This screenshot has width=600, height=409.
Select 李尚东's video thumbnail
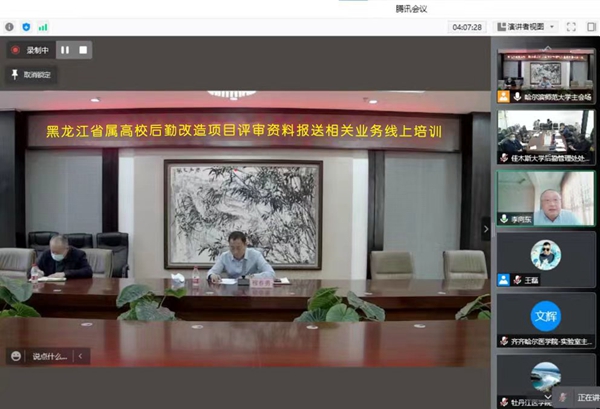click(545, 197)
